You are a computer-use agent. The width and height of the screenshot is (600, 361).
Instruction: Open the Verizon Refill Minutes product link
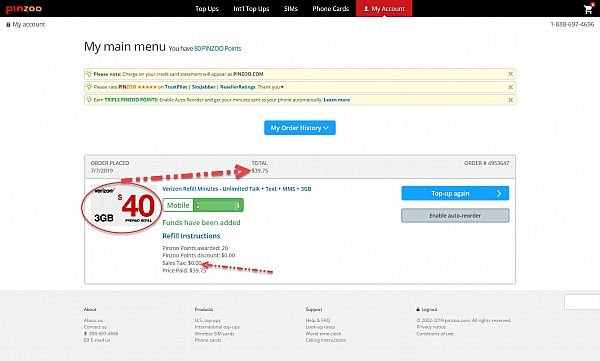[x=236, y=189]
